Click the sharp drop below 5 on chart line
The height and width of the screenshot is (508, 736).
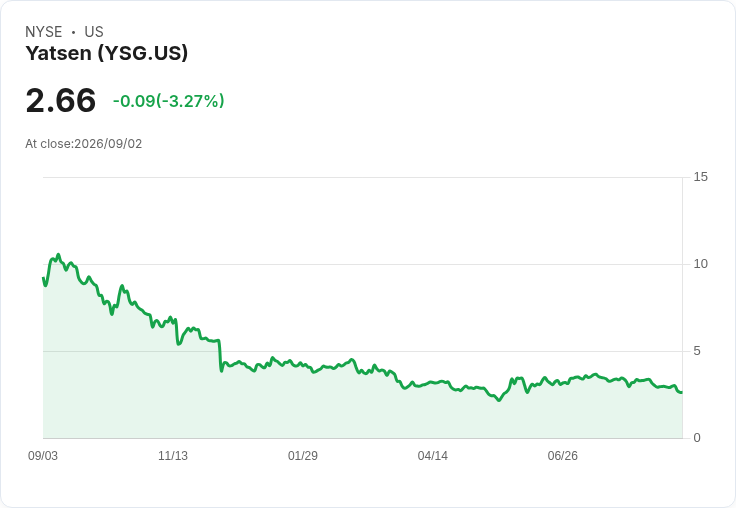[x=221, y=371]
